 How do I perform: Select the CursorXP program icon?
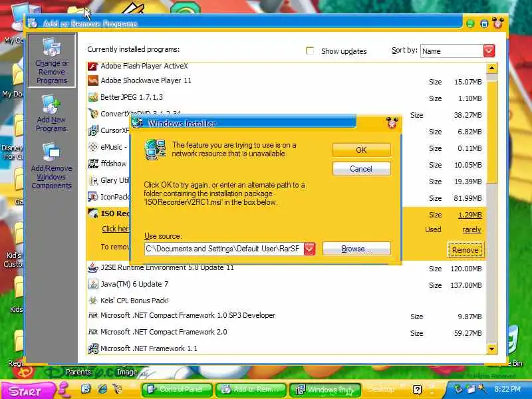coord(93,130)
